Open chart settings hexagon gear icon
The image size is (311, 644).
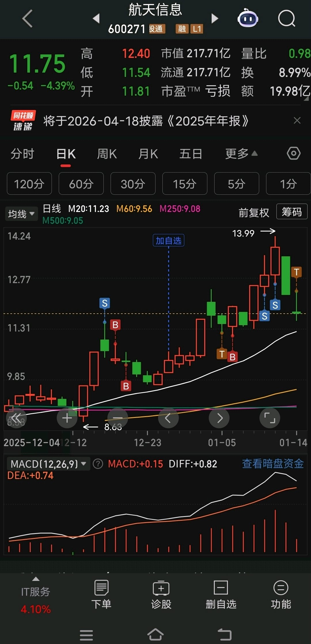coord(294,153)
